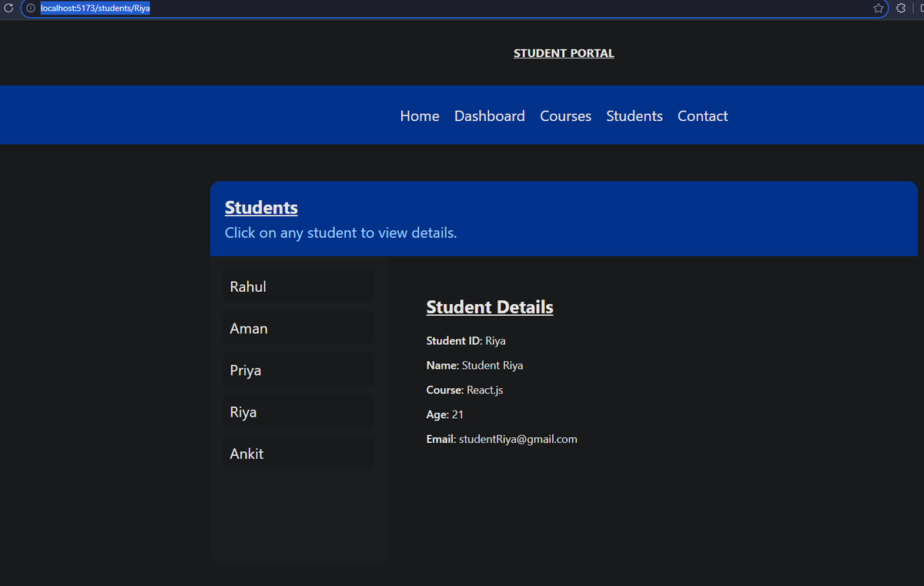View details for student Aman
This screenshot has width=924, height=586.
[x=299, y=328]
